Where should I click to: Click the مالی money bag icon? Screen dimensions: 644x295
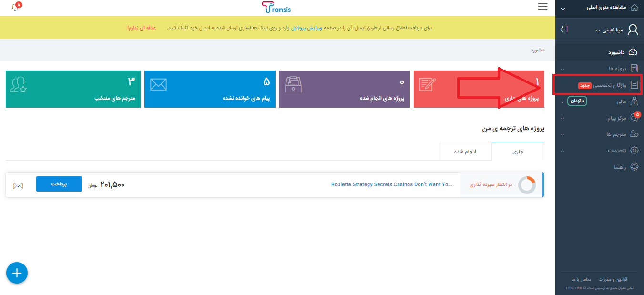point(634,101)
